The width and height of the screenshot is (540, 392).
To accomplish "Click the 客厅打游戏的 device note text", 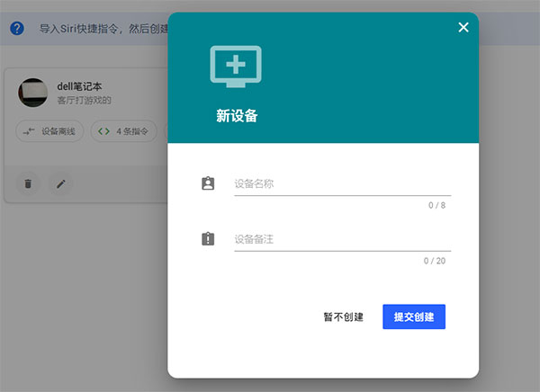I will click(x=84, y=101).
